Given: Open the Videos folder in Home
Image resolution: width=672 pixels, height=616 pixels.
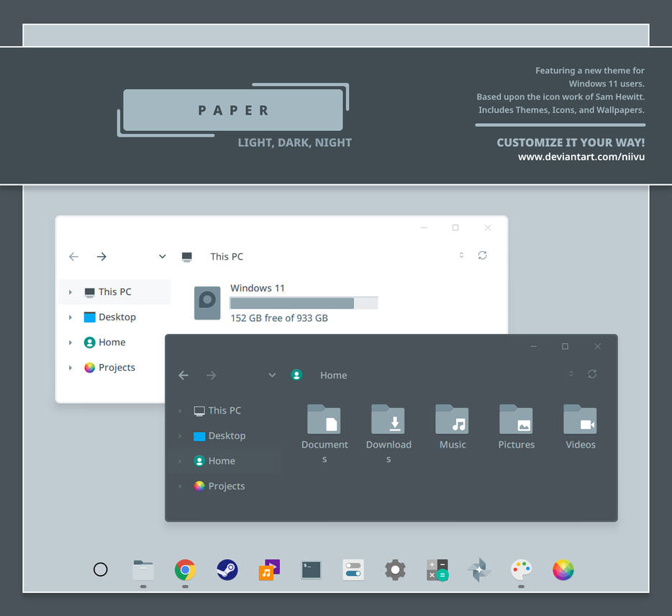Looking at the screenshot, I should (x=581, y=426).
